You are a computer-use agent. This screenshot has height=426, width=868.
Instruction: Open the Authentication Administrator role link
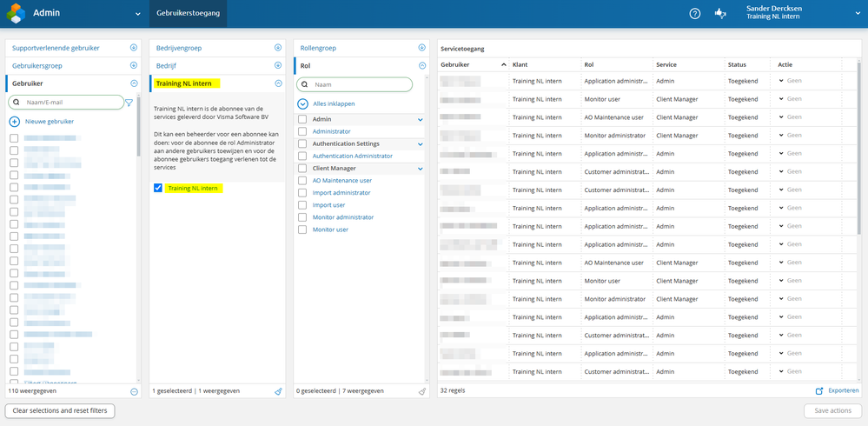(x=352, y=156)
